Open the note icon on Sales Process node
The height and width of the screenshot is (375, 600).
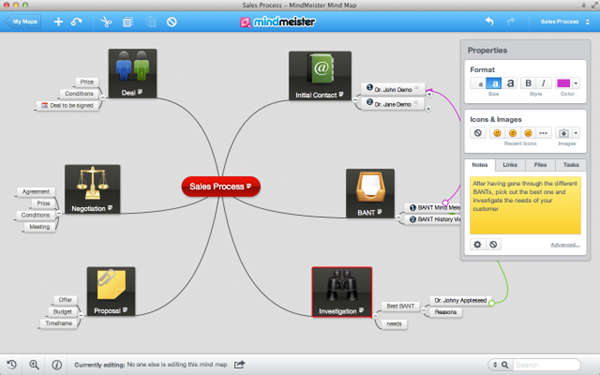point(249,186)
